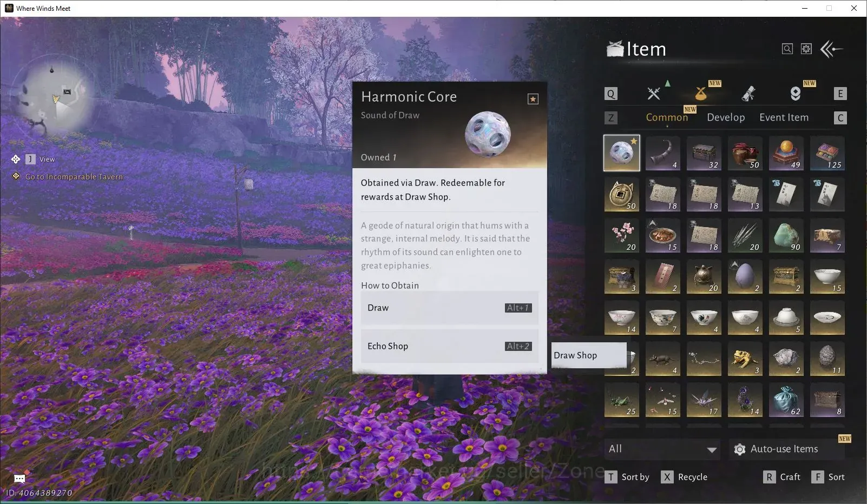Select the rat item with count 4
Image resolution: width=867 pixels, height=504 pixels.
tap(663, 359)
